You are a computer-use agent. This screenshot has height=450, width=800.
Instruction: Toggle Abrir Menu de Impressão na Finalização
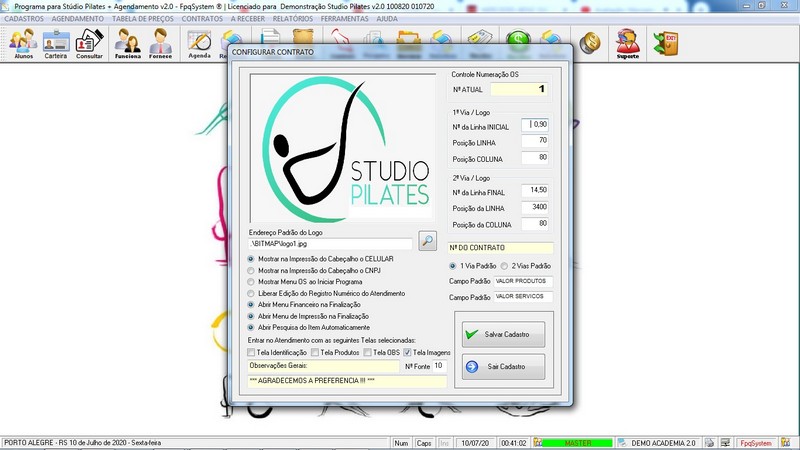coord(251,316)
